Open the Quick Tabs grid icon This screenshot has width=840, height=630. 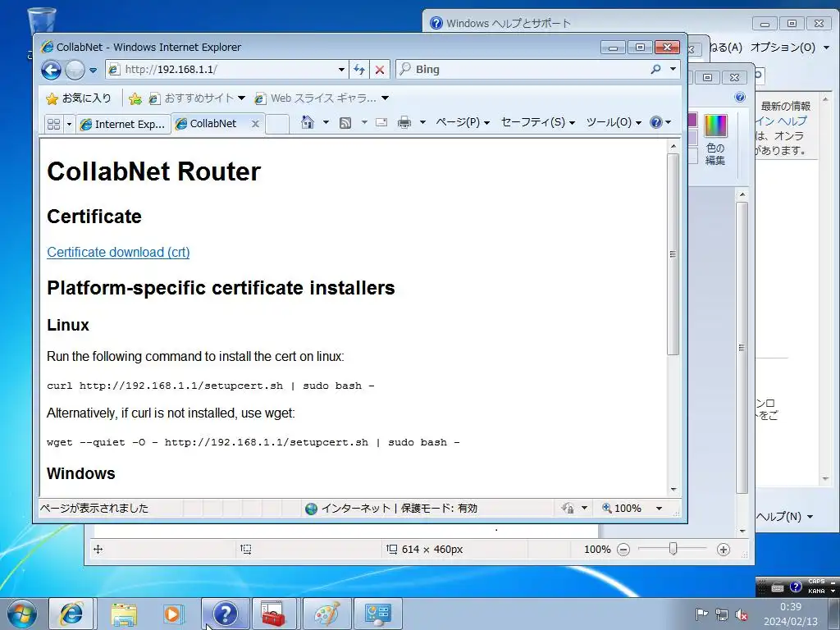pyautogui.click(x=53, y=125)
